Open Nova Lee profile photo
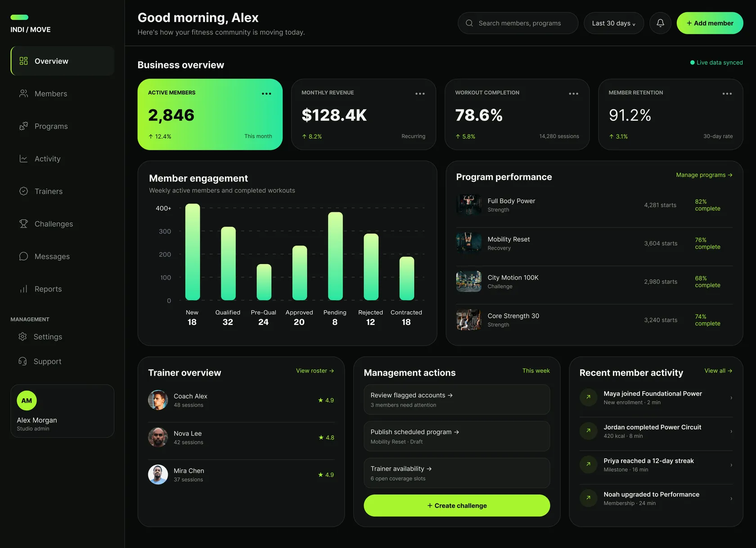This screenshot has height=548, width=756. pyautogui.click(x=158, y=437)
